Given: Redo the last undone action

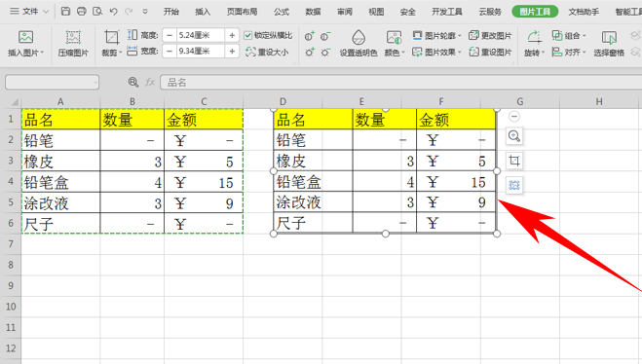Looking at the screenshot, I should point(129,12).
